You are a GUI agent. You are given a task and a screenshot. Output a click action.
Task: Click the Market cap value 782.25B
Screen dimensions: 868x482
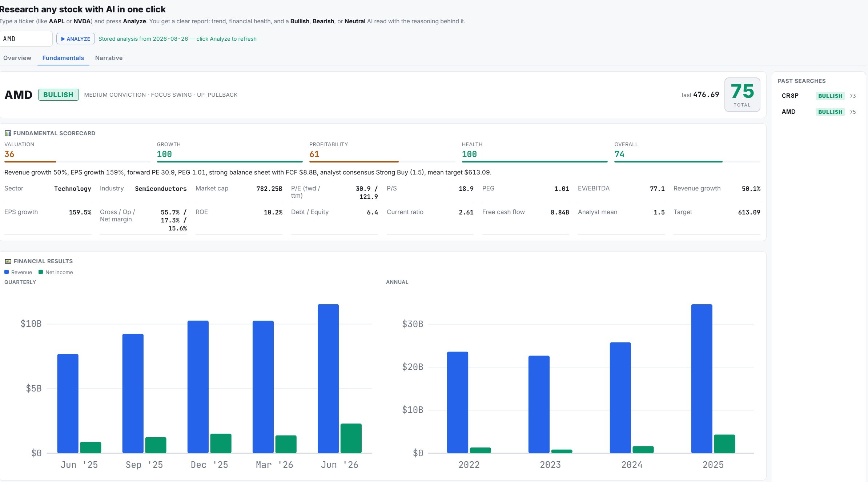coord(269,189)
